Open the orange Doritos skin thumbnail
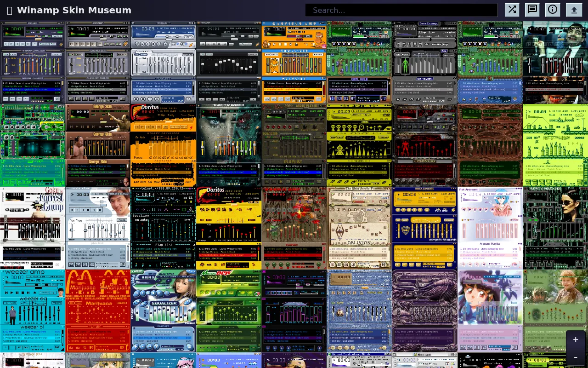The width and height of the screenshot is (588, 368). click(163, 145)
